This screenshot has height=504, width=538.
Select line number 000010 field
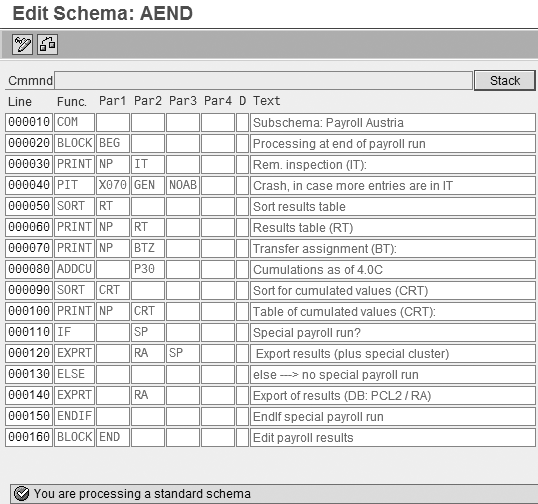[29, 122]
